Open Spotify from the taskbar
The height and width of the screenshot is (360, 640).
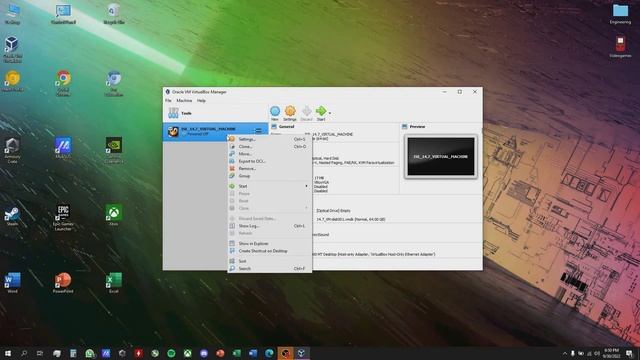point(171,353)
